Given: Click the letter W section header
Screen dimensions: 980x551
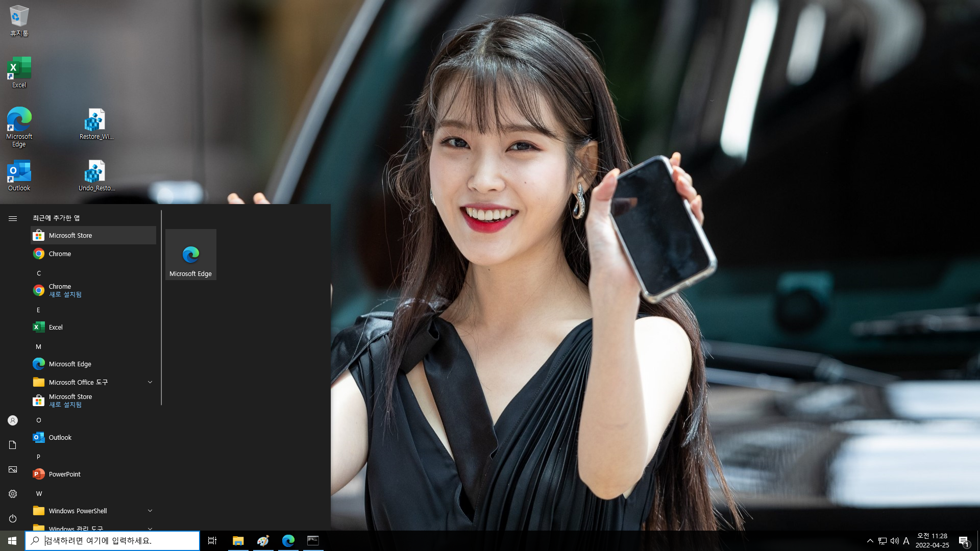Looking at the screenshot, I should [39, 493].
